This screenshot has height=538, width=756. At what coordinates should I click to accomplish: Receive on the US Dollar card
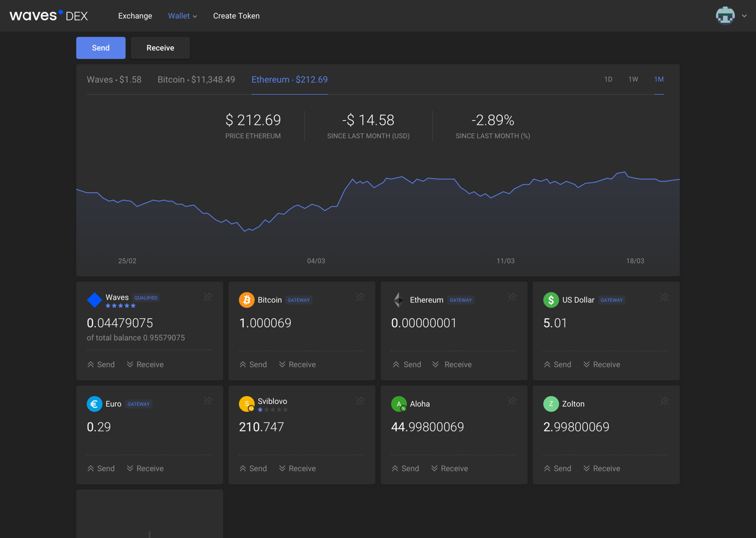coord(602,364)
